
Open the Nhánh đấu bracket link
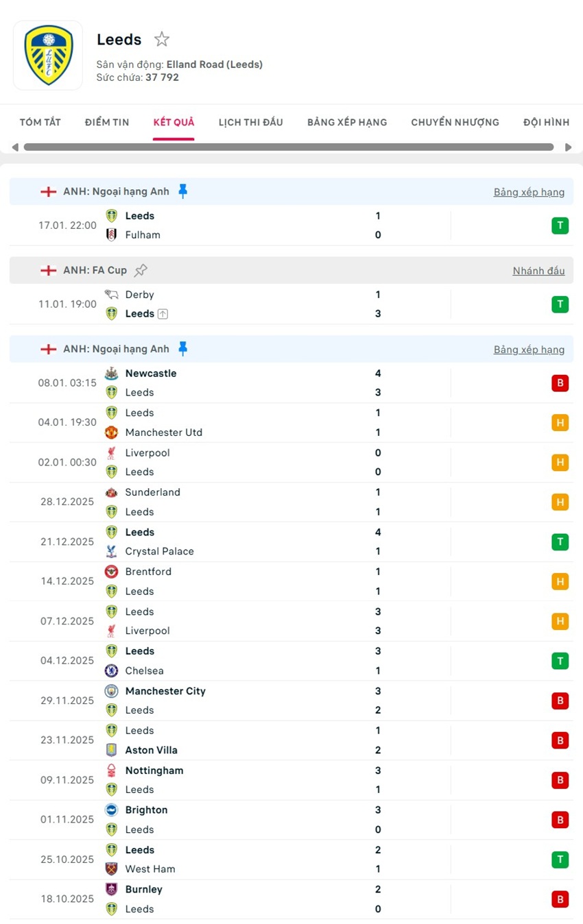(x=538, y=271)
